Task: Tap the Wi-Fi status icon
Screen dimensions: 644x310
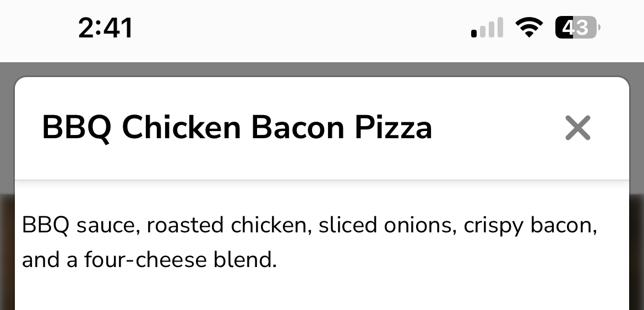Action: click(x=528, y=27)
